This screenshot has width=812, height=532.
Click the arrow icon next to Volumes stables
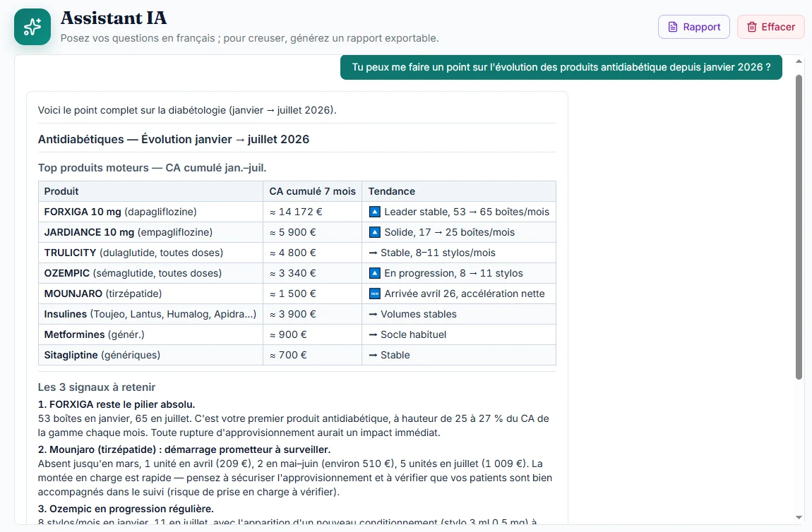tap(373, 314)
